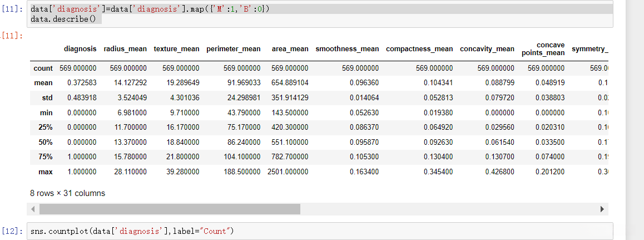Click the std row label

[x=47, y=98]
